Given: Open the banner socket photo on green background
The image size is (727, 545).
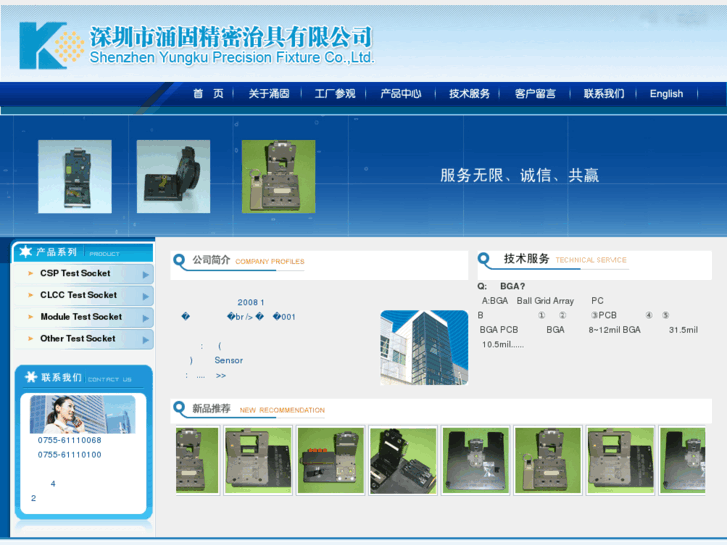Looking at the screenshot, I should (x=279, y=177).
